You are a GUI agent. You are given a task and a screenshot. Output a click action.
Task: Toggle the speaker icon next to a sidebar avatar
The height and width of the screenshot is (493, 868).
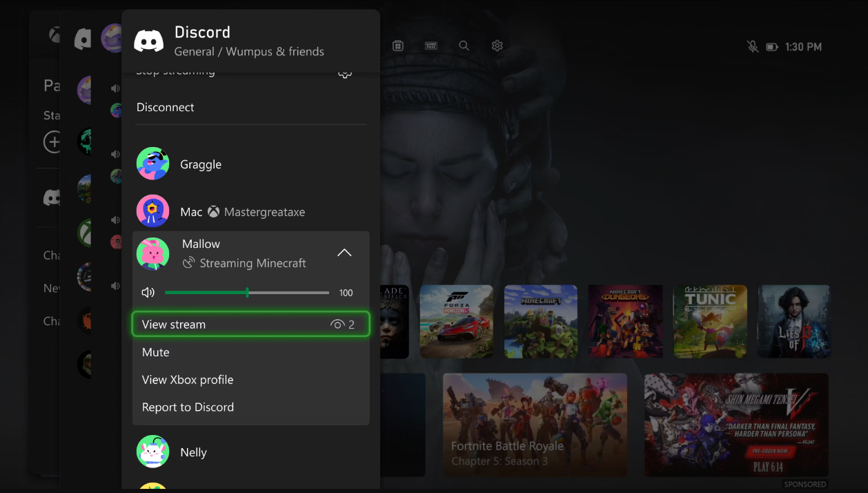click(115, 88)
